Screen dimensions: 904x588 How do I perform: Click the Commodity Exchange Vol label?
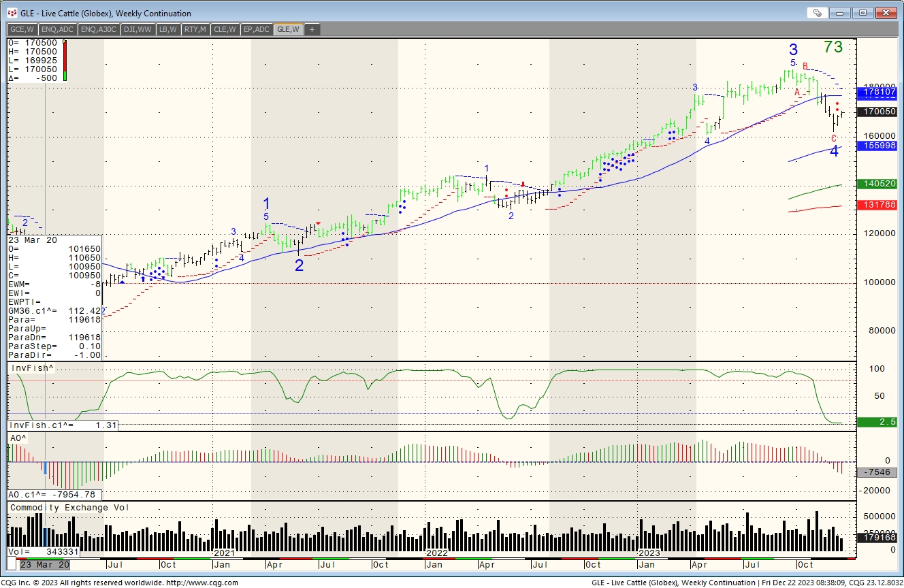(x=69, y=508)
